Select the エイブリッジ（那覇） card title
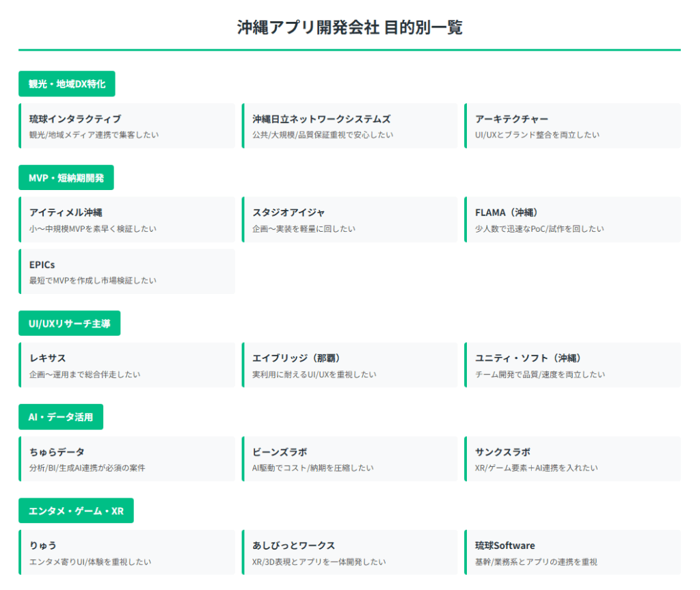The image size is (700, 590). point(297,358)
